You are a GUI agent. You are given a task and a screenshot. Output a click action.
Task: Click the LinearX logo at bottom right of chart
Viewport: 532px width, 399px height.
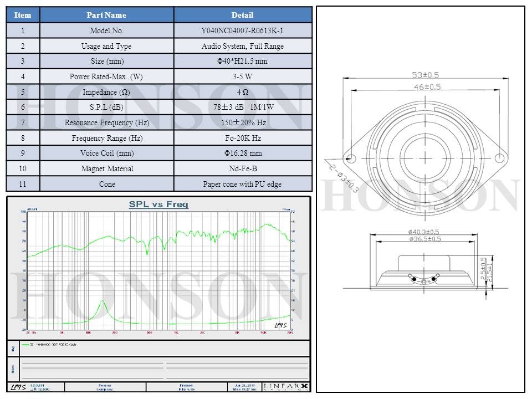(286, 386)
